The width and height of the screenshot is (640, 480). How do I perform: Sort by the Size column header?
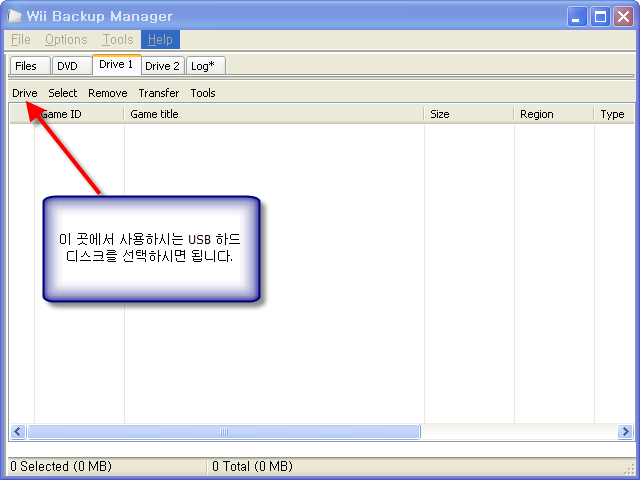tap(469, 114)
